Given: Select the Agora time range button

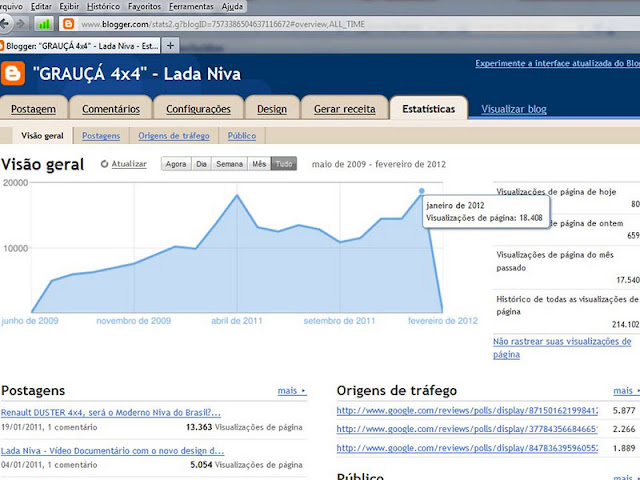Looking at the screenshot, I should 176,164.
